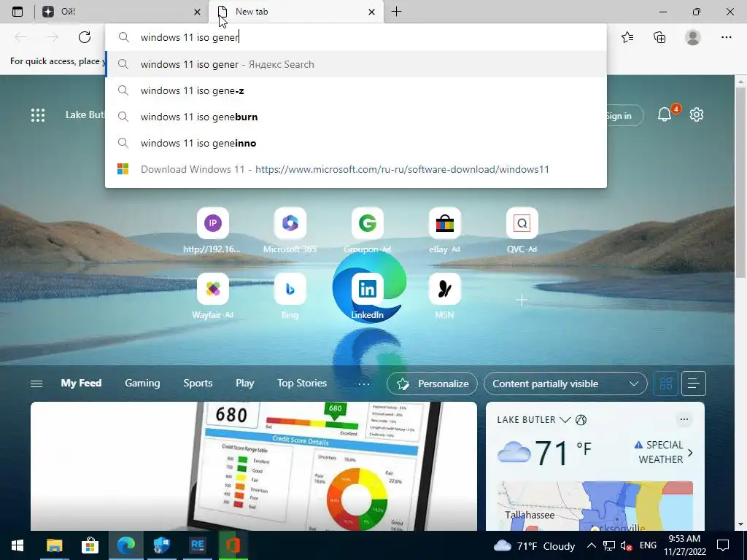The height and width of the screenshot is (560, 747).
Task: Click the weather map thumbnail
Action: (x=595, y=506)
